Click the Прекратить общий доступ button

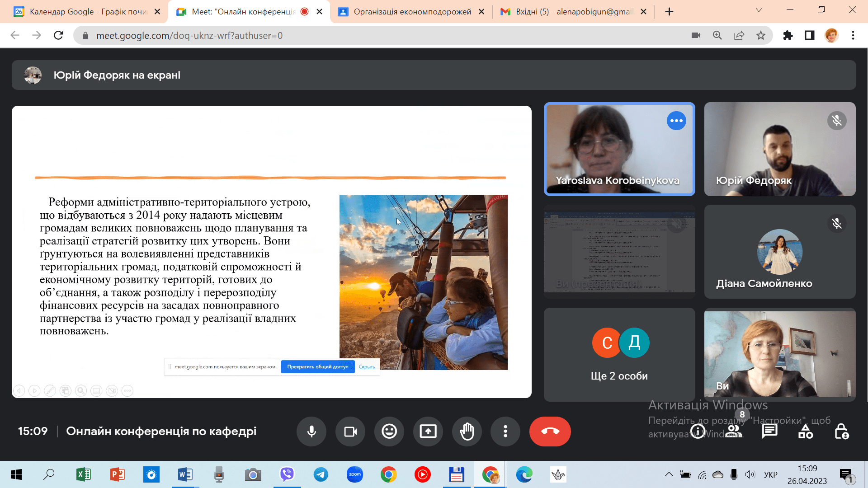[318, 367]
